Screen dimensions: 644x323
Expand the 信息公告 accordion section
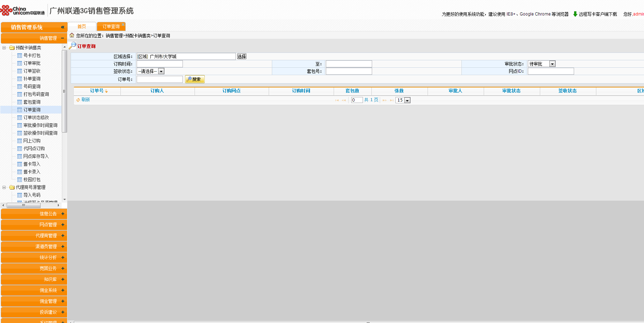pos(34,214)
